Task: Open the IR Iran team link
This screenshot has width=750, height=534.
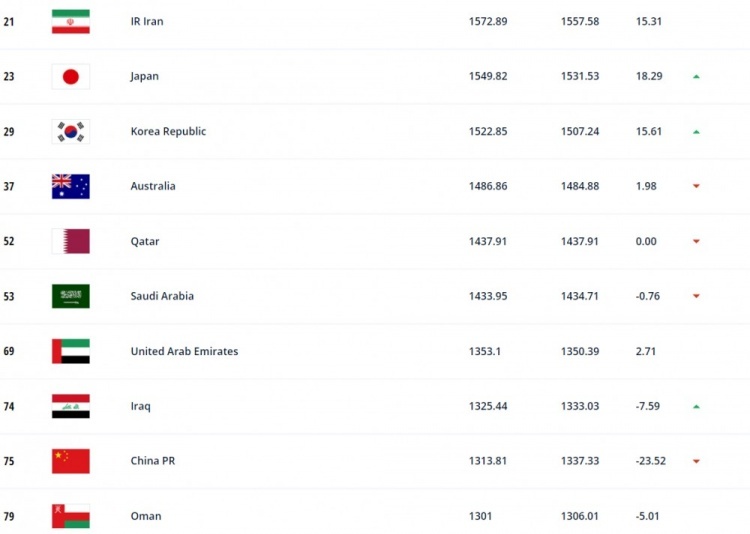Action: tap(147, 22)
